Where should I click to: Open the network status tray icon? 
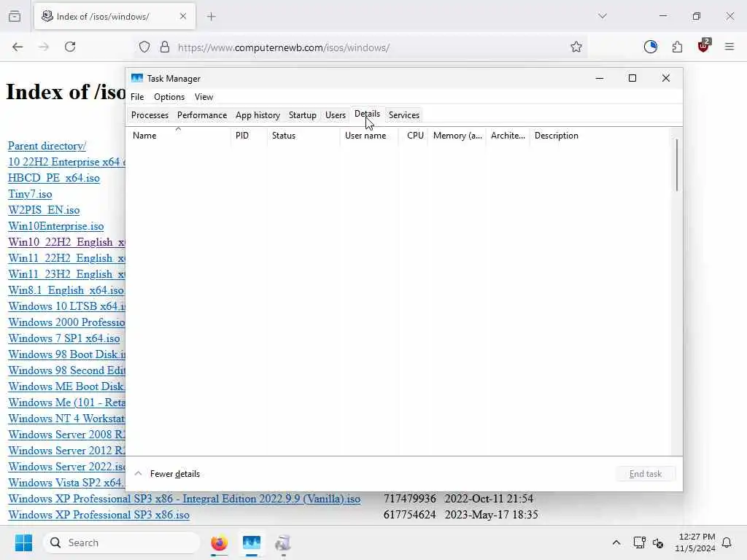point(639,542)
